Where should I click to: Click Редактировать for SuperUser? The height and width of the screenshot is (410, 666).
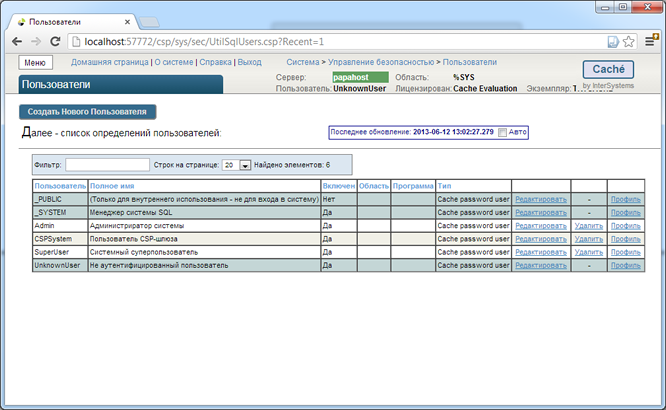(x=541, y=252)
